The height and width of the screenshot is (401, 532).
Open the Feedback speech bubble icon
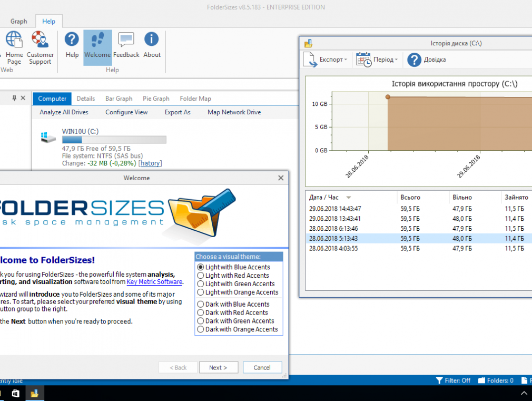[126, 40]
